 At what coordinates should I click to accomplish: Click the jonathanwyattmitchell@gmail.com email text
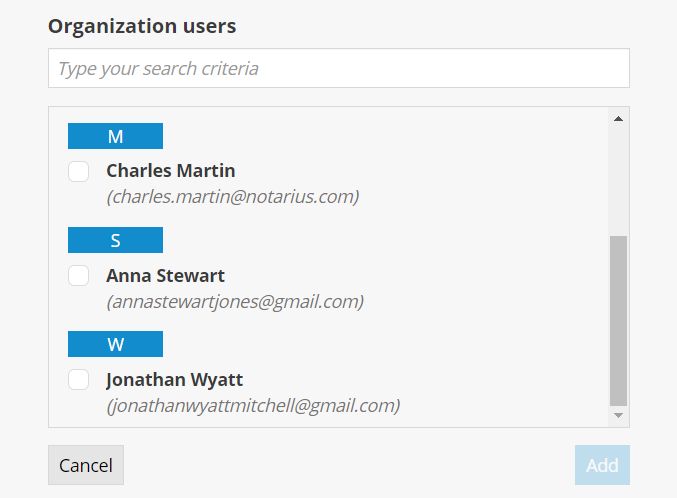(x=253, y=405)
